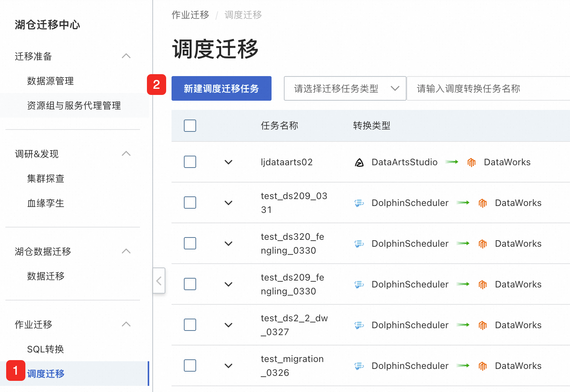
Task: Select the test_migration_0326 row checkbox
Action: (x=190, y=365)
